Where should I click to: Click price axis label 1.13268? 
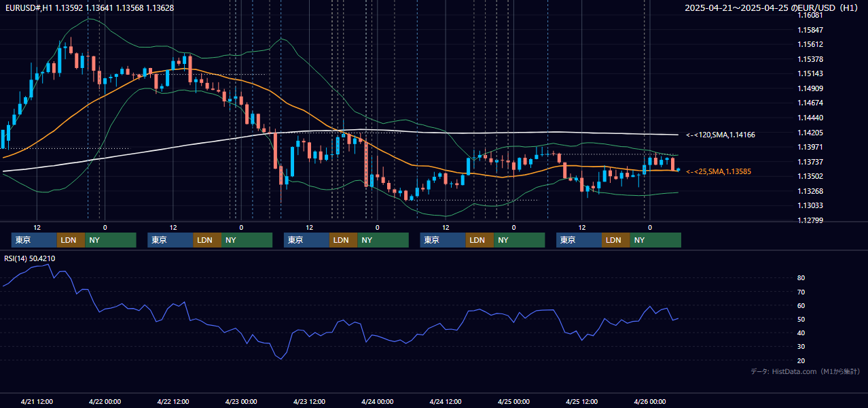click(811, 191)
